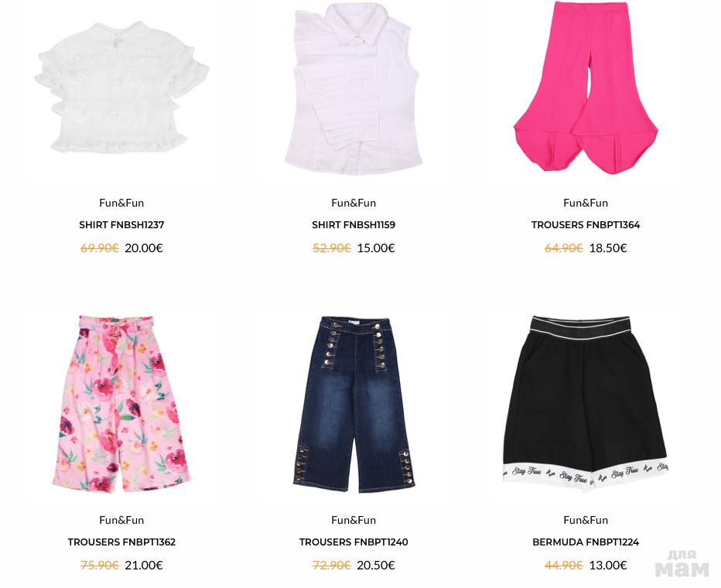
Task: Select Fun&Fun brand above BERMUDA FNBPT1224
Action: [586, 520]
